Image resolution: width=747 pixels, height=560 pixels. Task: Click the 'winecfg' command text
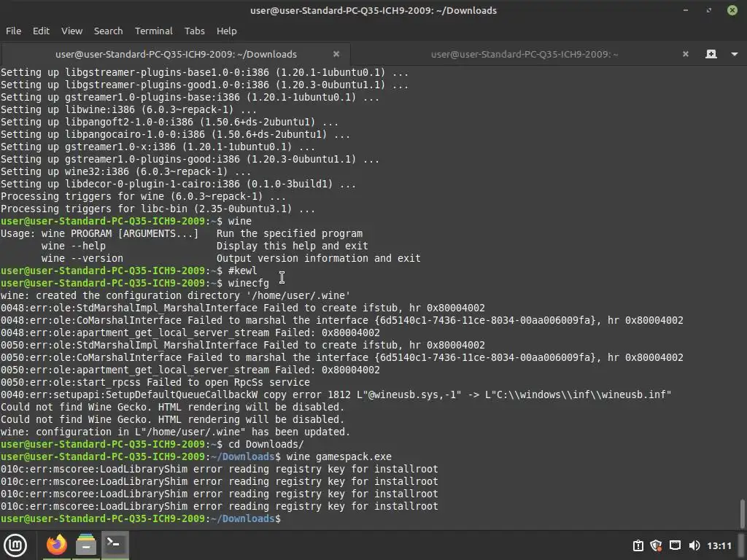[248, 284]
